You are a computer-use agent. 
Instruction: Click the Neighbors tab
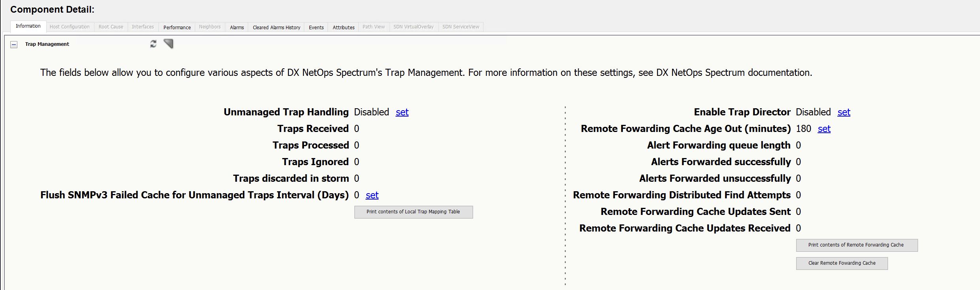(x=210, y=27)
